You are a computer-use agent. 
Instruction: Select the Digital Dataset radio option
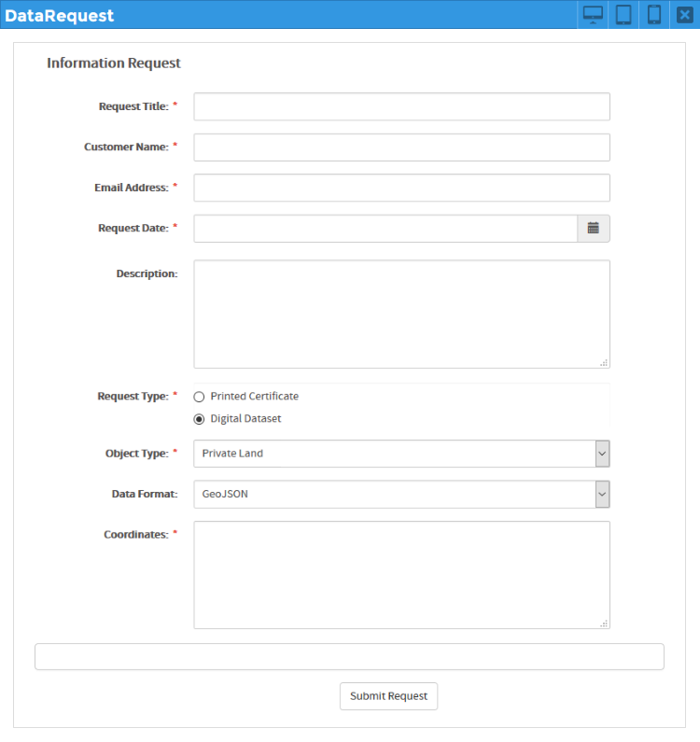click(199, 419)
